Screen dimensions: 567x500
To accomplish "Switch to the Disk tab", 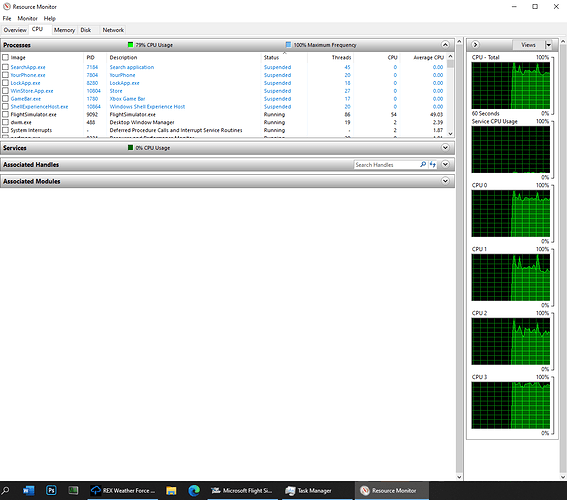I will (x=86, y=30).
